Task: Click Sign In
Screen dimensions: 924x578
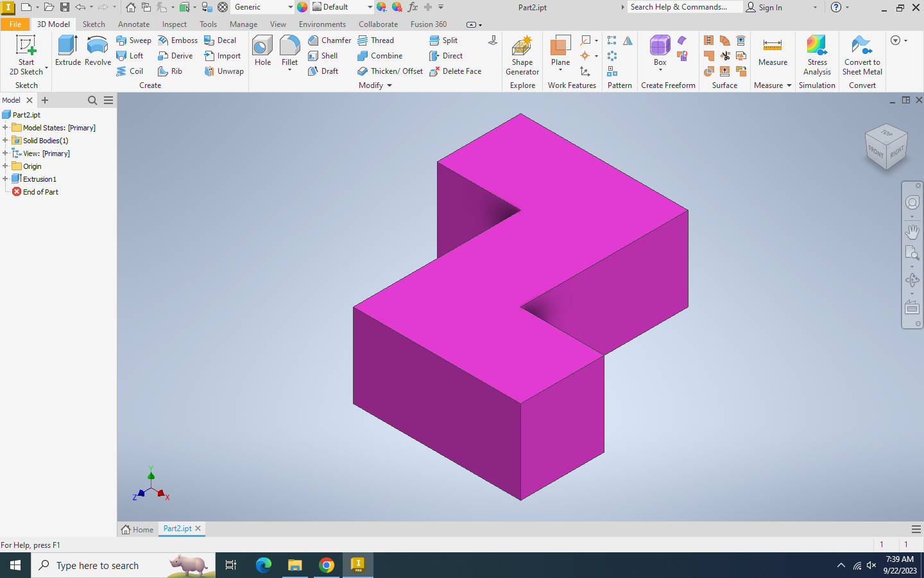Action: tap(764, 7)
